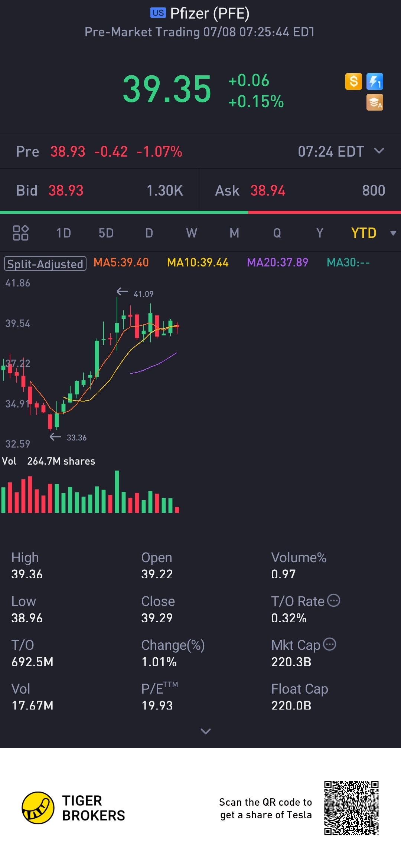This screenshot has width=401, height=868.
Task: Tap the Bid price 38.93
Action: pos(66,191)
